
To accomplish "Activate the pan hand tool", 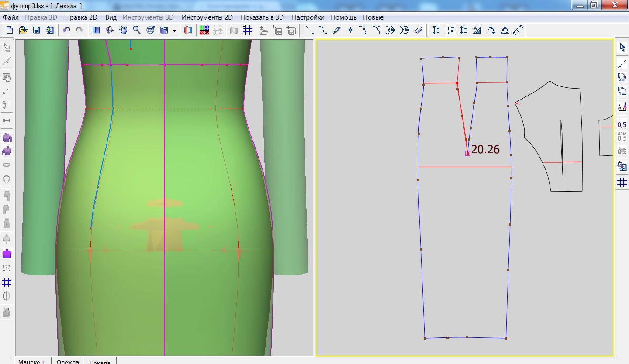I will [124, 30].
